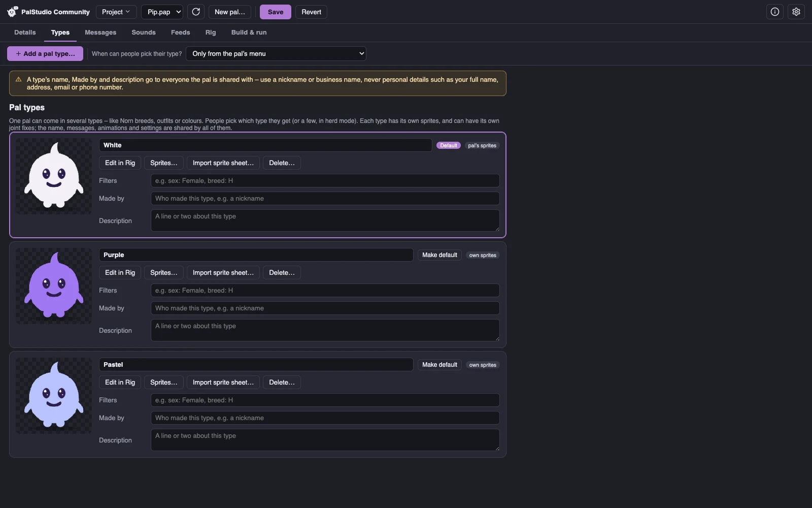Open the 'Only from the pal's menu' dropdown
812x508 pixels.
[x=276, y=53]
